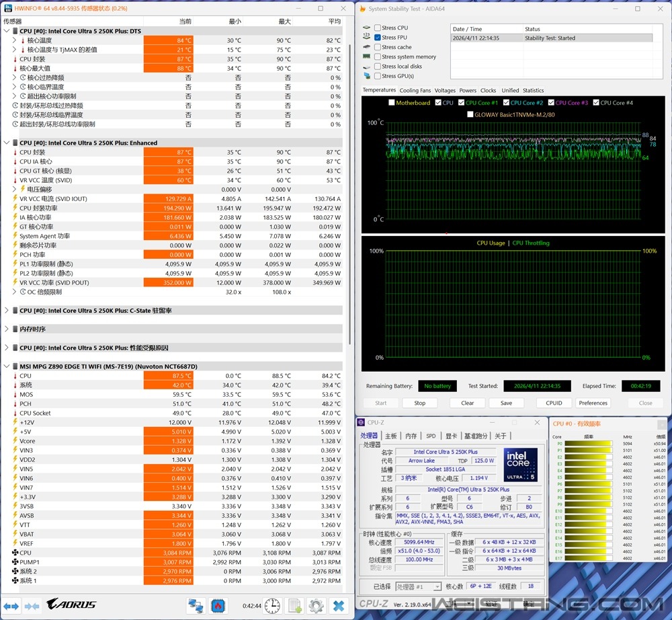Click the clock icon in HWiNFO's bottom toolbar

[272, 606]
